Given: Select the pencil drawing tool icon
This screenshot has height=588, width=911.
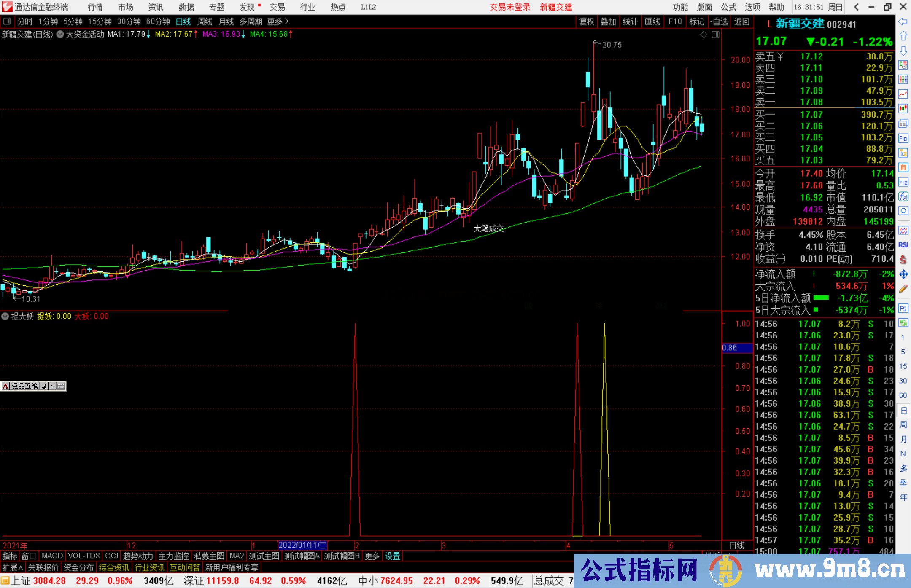Looking at the screenshot, I should pyautogui.click(x=903, y=289).
